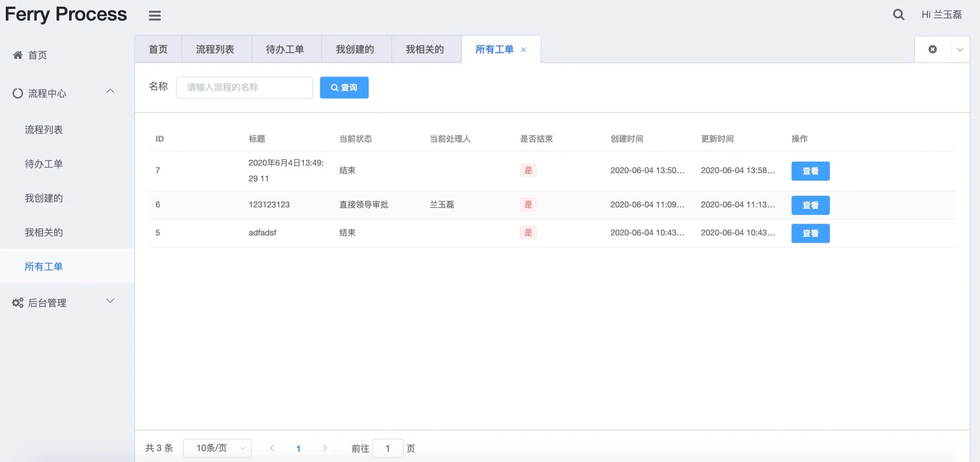Click the 查询 search button
Screen dimensions: 980x462
(x=344, y=88)
